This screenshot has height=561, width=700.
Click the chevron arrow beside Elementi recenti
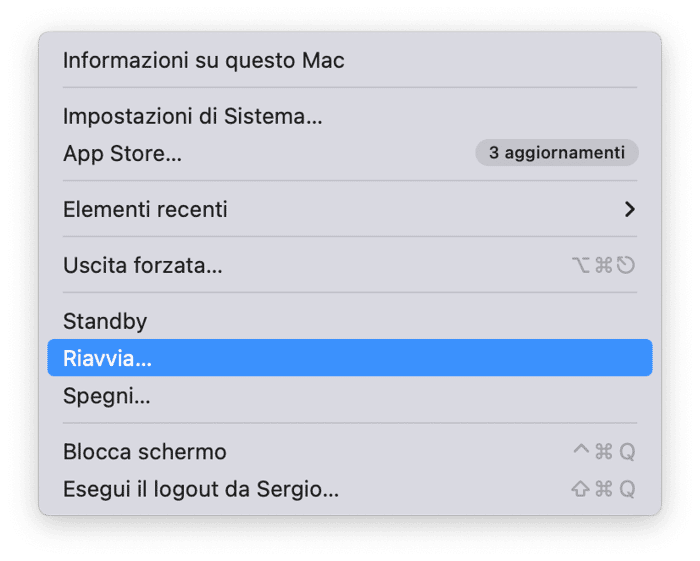(x=629, y=209)
